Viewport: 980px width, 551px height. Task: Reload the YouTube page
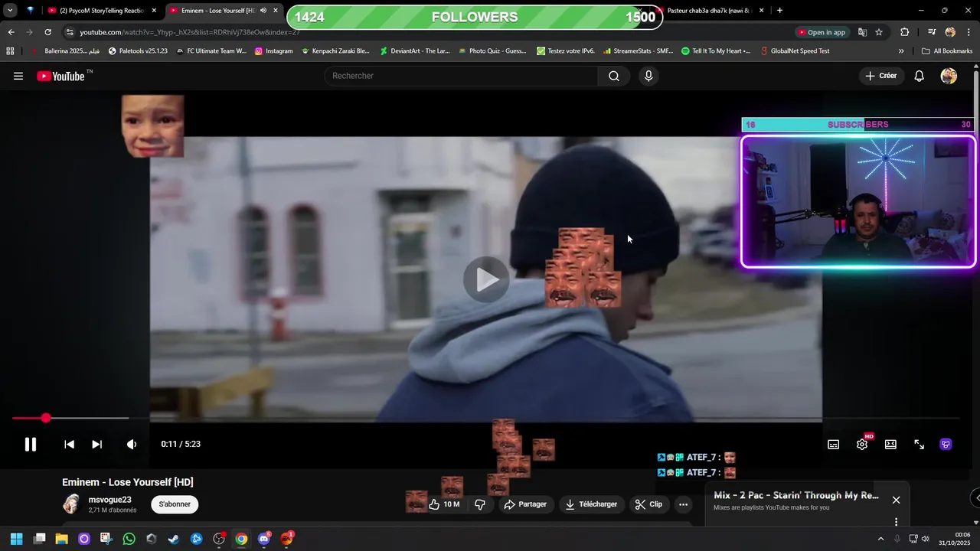pyautogui.click(x=47, y=32)
